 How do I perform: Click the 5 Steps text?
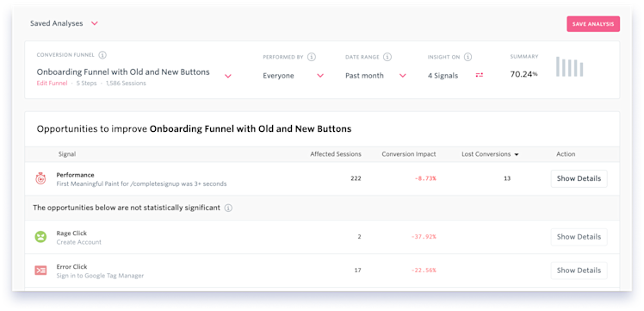[86, 84]
